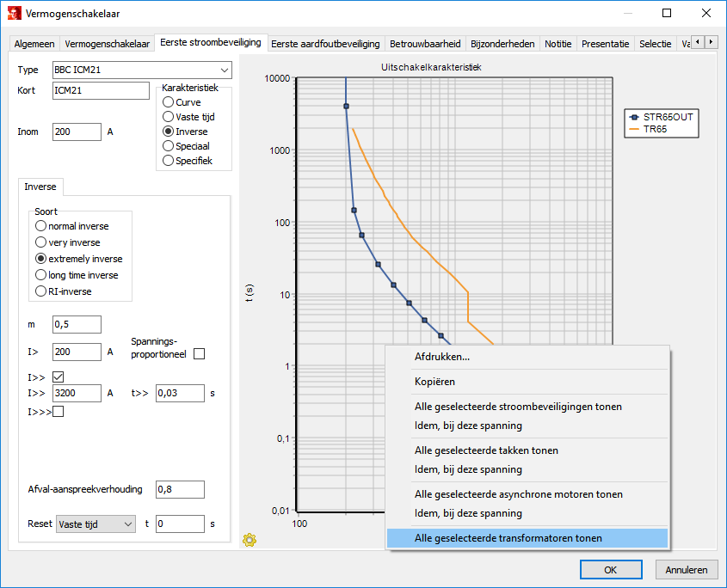Open the Type dropdown showing BBC ICM21

click(x=141, y=70)
